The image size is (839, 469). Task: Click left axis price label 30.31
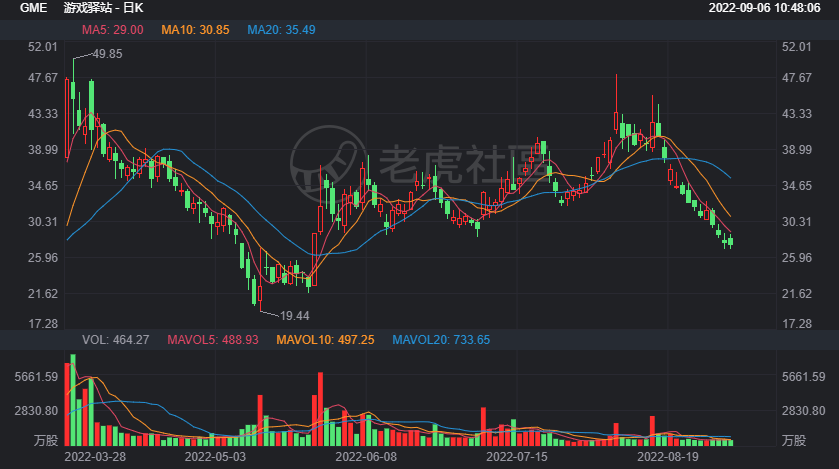pyautogui.click(x=43, y=222)
